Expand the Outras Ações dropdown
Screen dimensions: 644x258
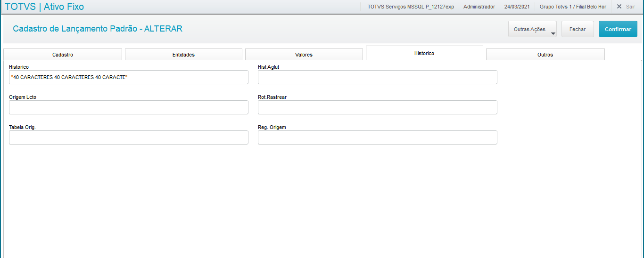click(x=532, y=29)
